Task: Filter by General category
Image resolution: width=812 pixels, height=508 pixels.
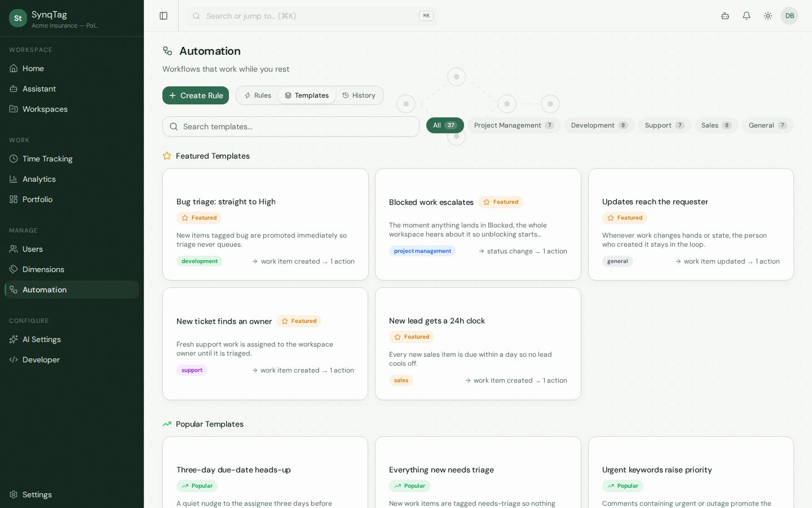Action: (x=768, y=125)
